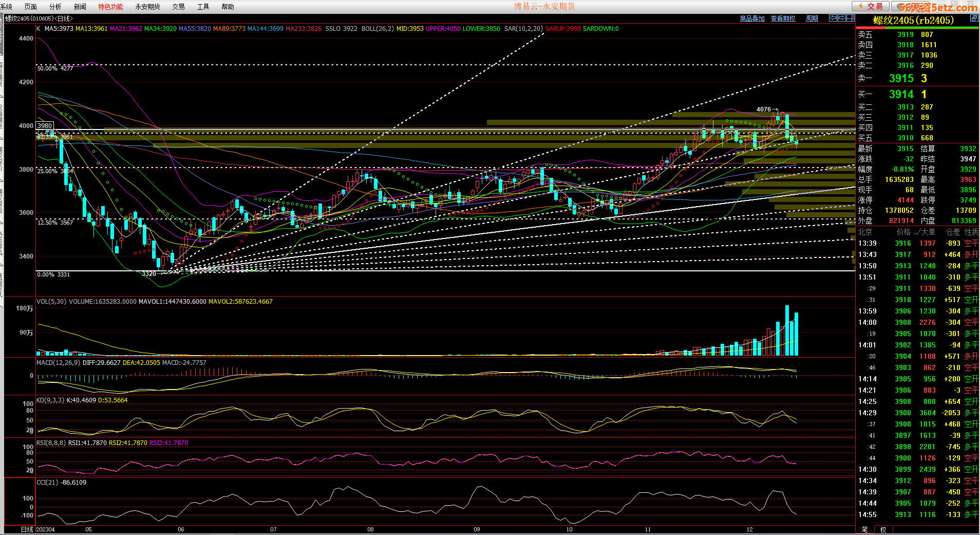The height and width of the screenshot is (535, 980).
Task: Switch to the 权 tab
Action: [883, 530]
